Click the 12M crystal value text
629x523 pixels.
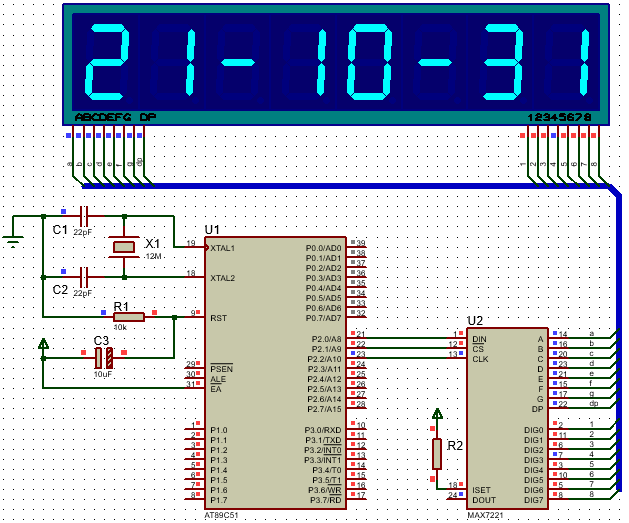(153, 256)
